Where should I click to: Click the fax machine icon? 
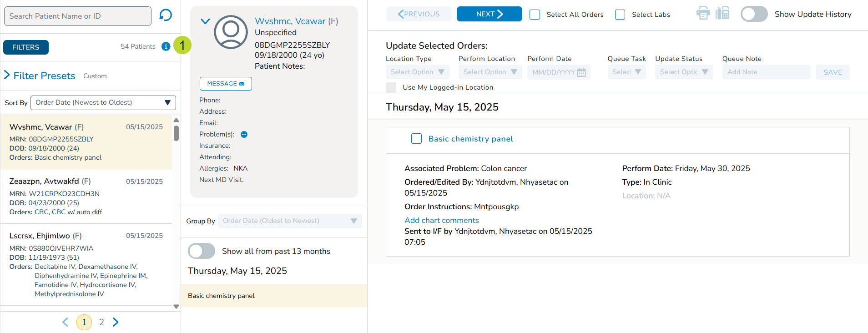[722, 13]
